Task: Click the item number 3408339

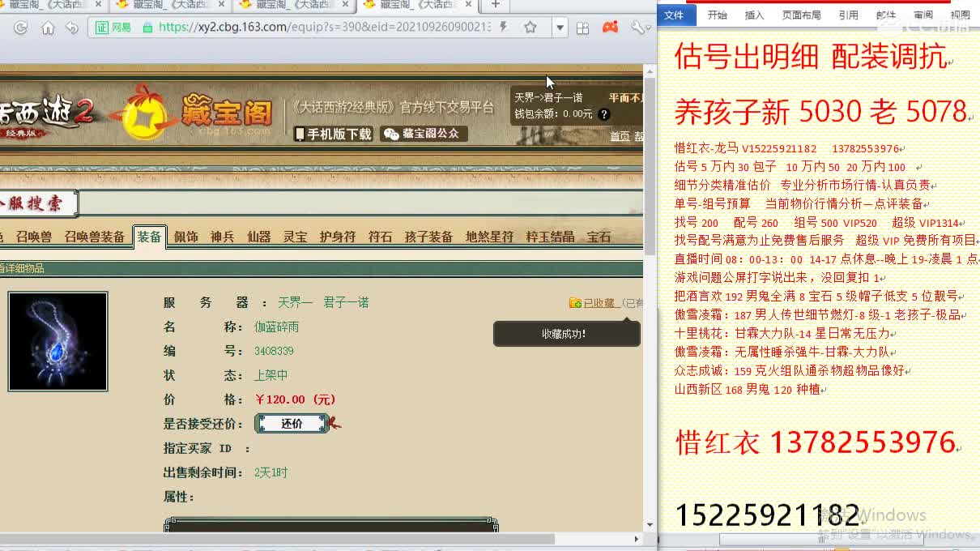Action: click(274, 351)
